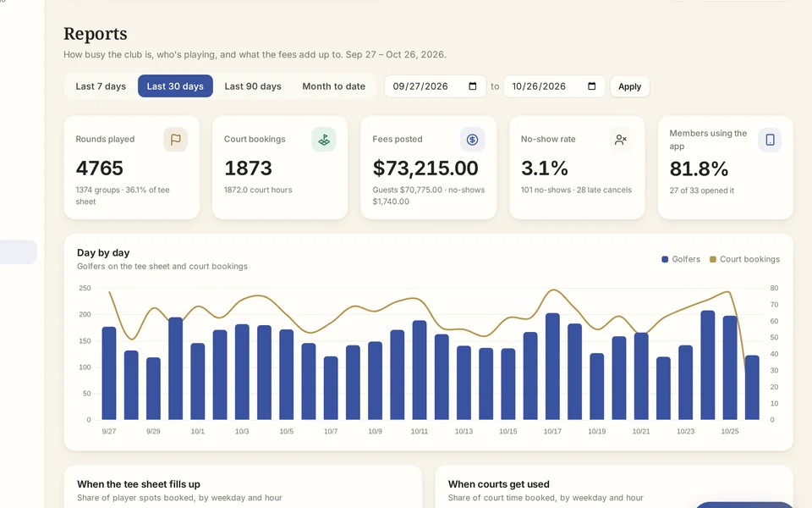This screenshot has height=508, width=812.
Task: Click the 81.8% app usage value
Action: [x=699, y=168]
